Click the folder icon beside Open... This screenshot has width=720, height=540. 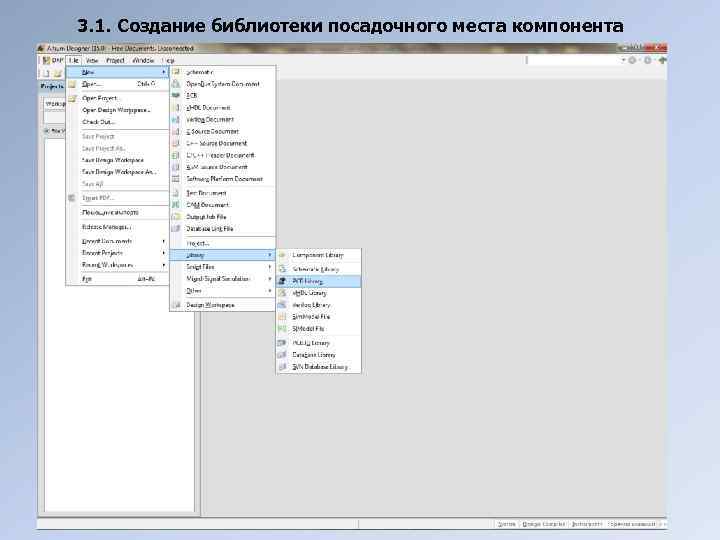72,84
